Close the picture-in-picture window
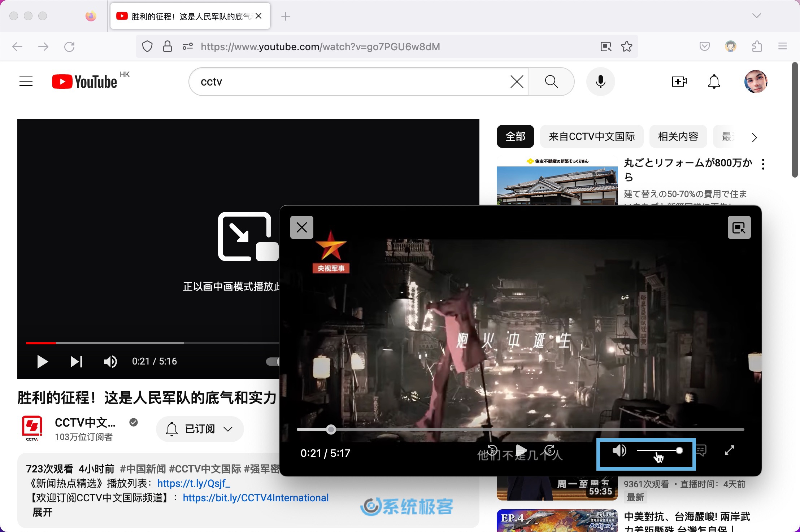This screenshot has width=800, height=532. coord(302,227)
